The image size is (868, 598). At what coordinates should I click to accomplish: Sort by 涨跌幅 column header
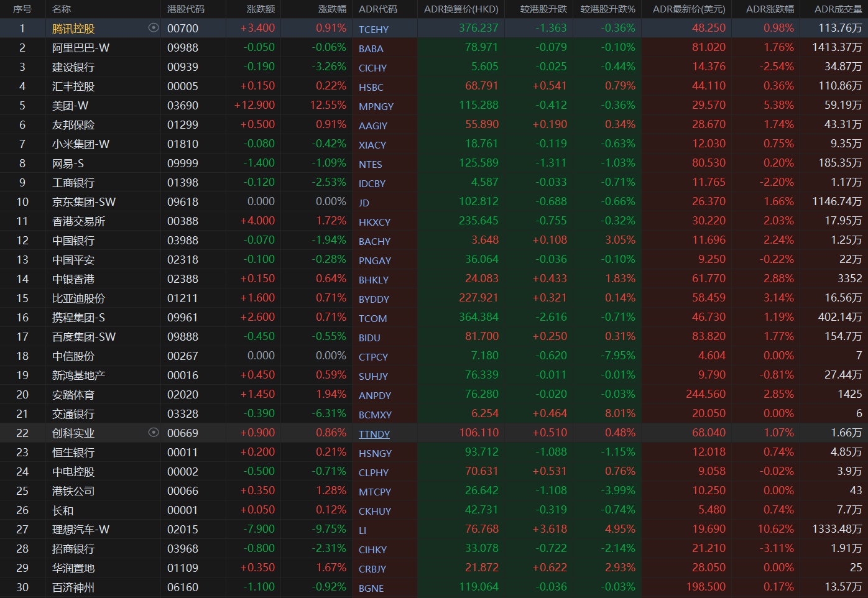click(x=332, y=9)
